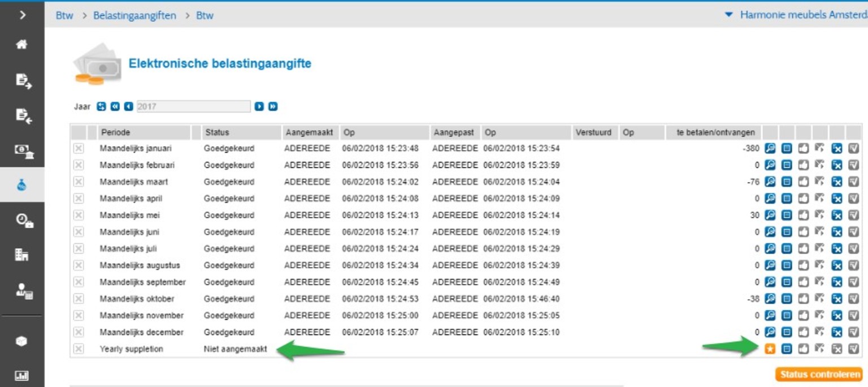
Task: Click the orange star icon for Yearly suppletion
Action: [770, 349]
